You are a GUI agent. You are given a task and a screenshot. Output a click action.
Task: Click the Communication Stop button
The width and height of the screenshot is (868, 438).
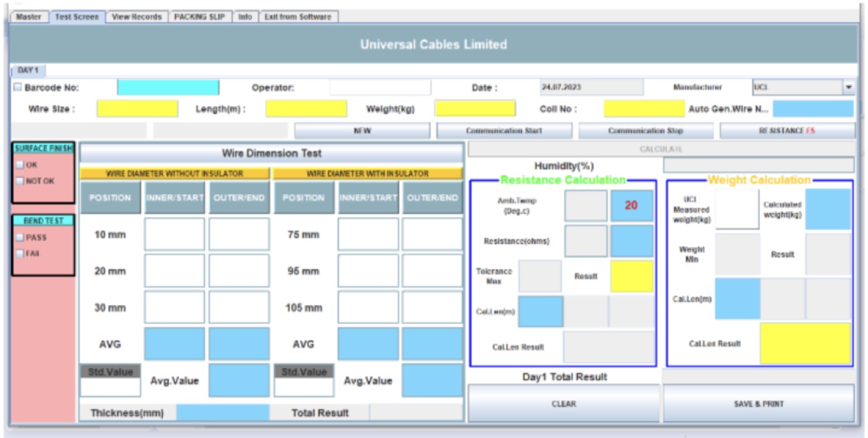tap(646, 131)
